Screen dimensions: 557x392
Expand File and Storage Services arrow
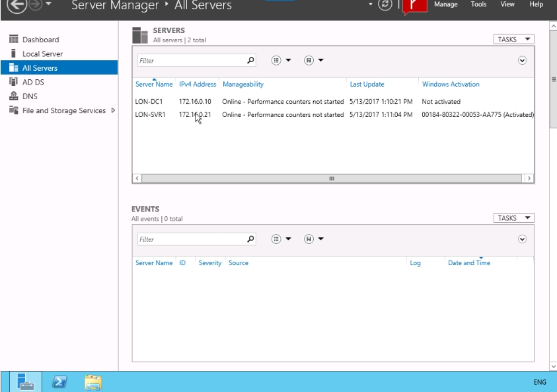113,110
